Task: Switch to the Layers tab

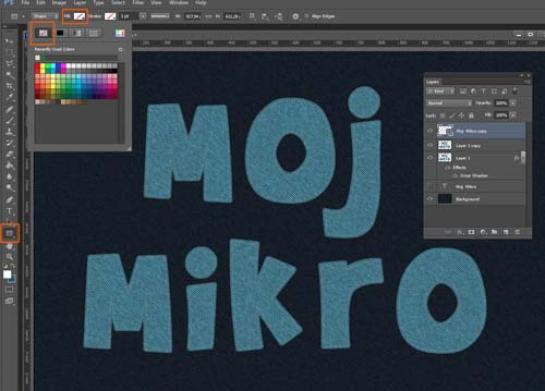Action: 433,82
